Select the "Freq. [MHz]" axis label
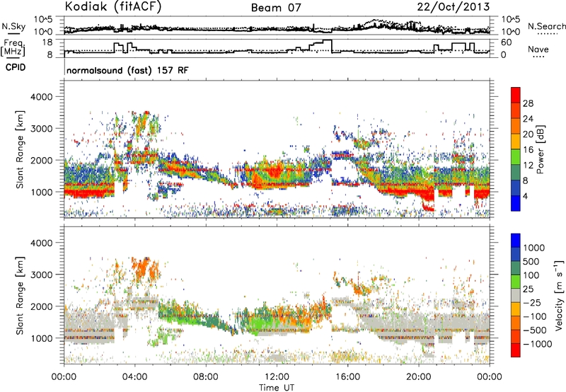Image resolution: width=566 pixels, height=392 pixels. pyautogui.click(x=13, y=47)
